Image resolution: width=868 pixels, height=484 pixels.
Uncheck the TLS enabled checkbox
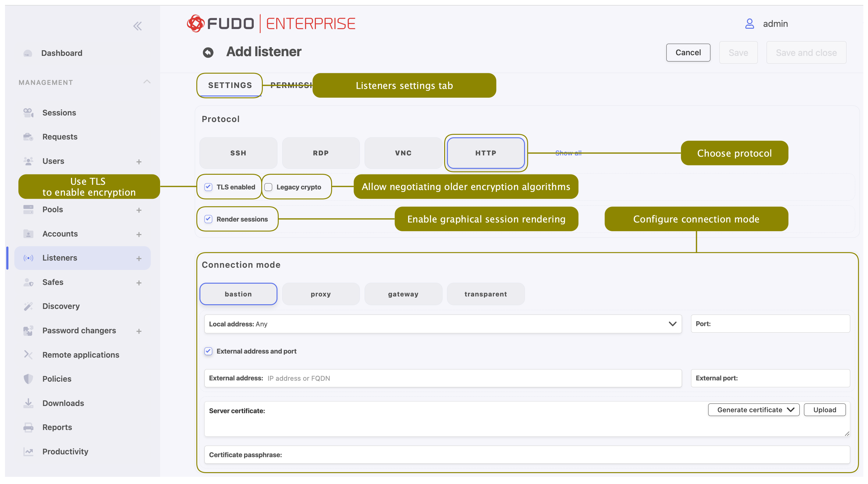click(x=208, y=187)
